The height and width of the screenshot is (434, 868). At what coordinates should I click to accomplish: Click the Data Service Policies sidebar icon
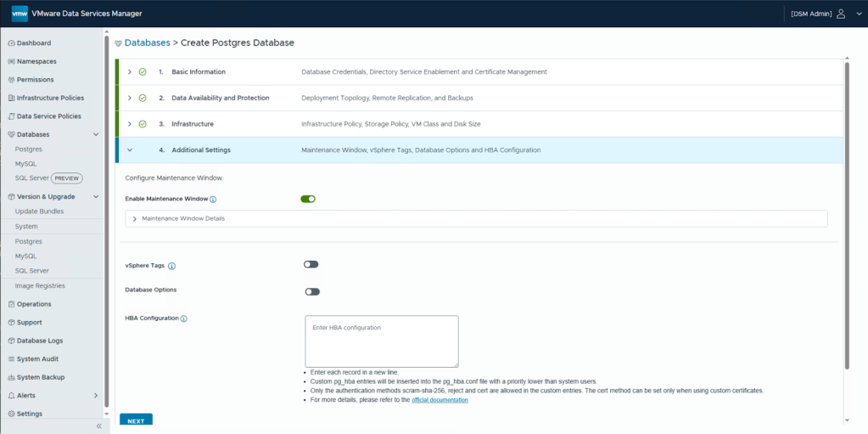[x=12, y=116]
